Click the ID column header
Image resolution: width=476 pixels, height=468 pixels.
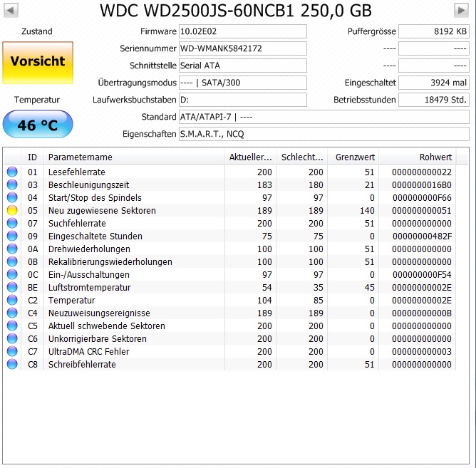pos(33,157)
